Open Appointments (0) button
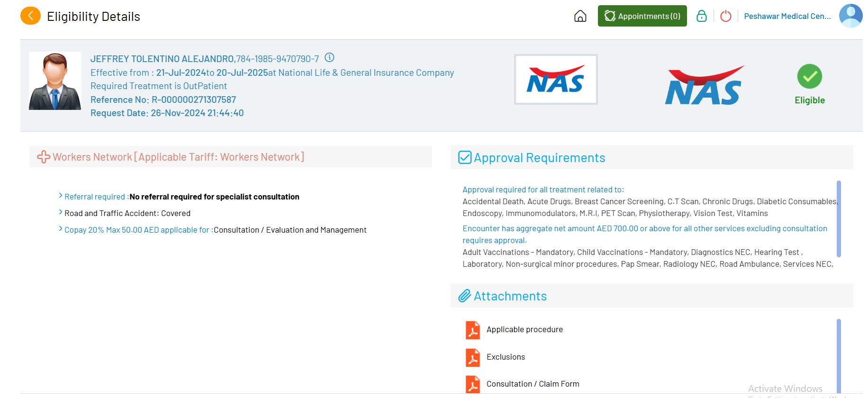 (642, 16)
